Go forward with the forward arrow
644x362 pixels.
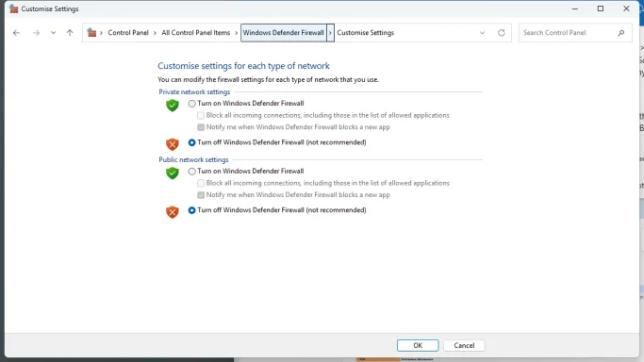pos(36,33)
